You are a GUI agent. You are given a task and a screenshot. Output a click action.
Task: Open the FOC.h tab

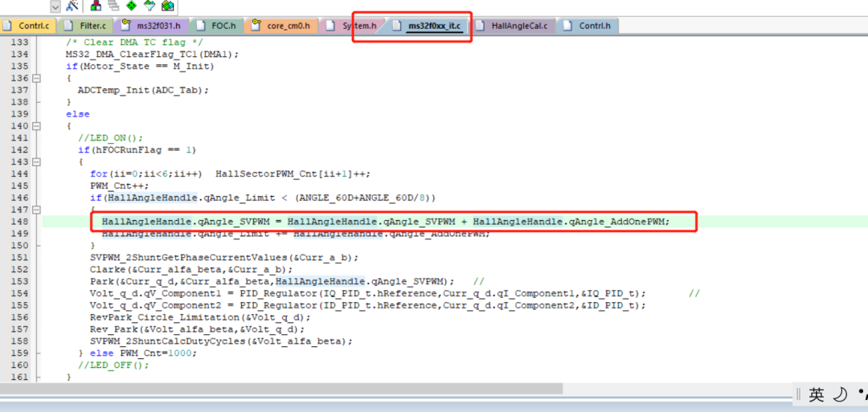click(217, 26)
